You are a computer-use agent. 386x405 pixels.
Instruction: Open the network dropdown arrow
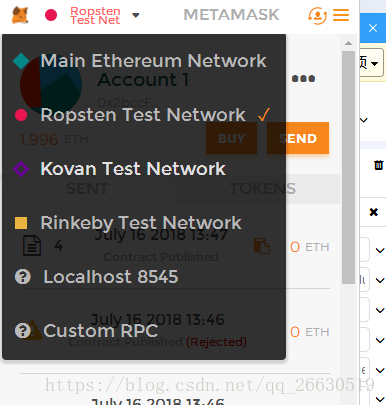136,15
